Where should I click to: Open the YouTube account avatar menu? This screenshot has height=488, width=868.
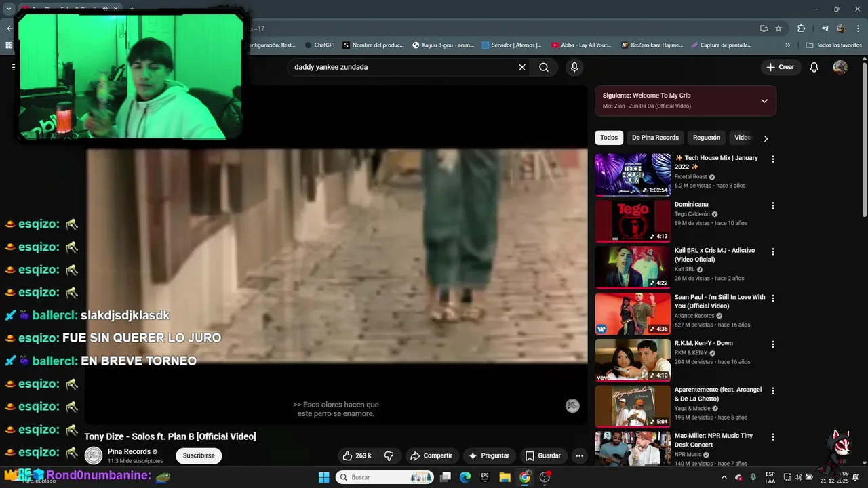(840, 67)
